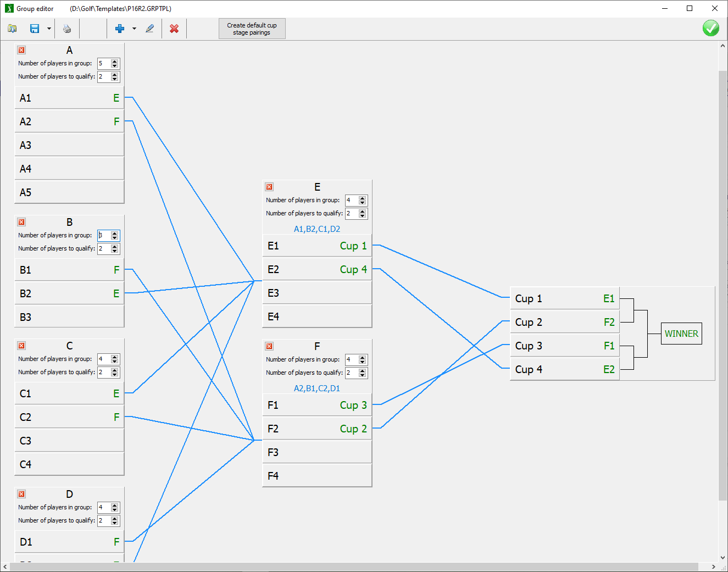Remove group A with its red X
Image resolution: width=728 pixels, height=572 pixels.
[21, 50]
